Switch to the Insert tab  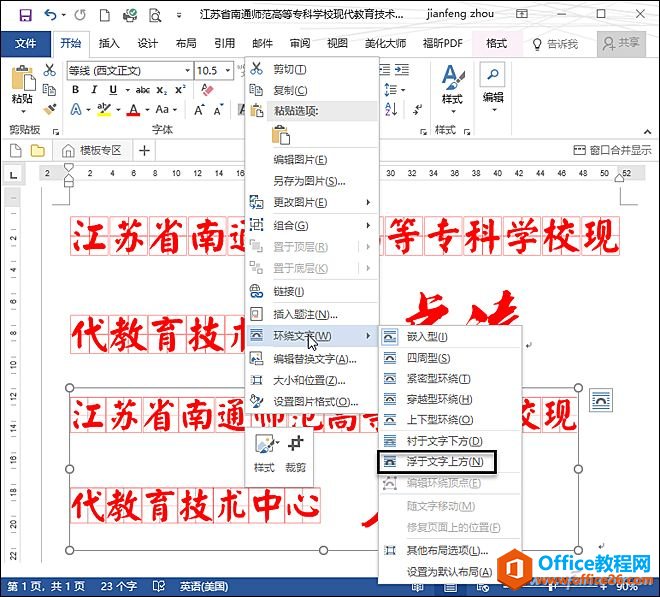click(x=109, y=43)
